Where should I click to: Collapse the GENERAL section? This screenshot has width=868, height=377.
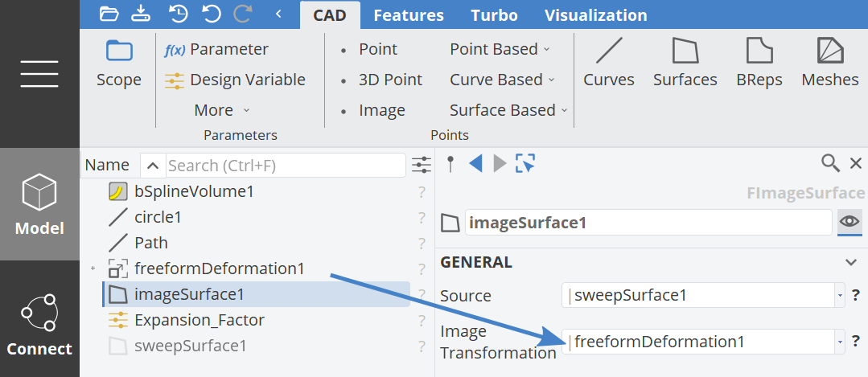[x=851, y=263]
